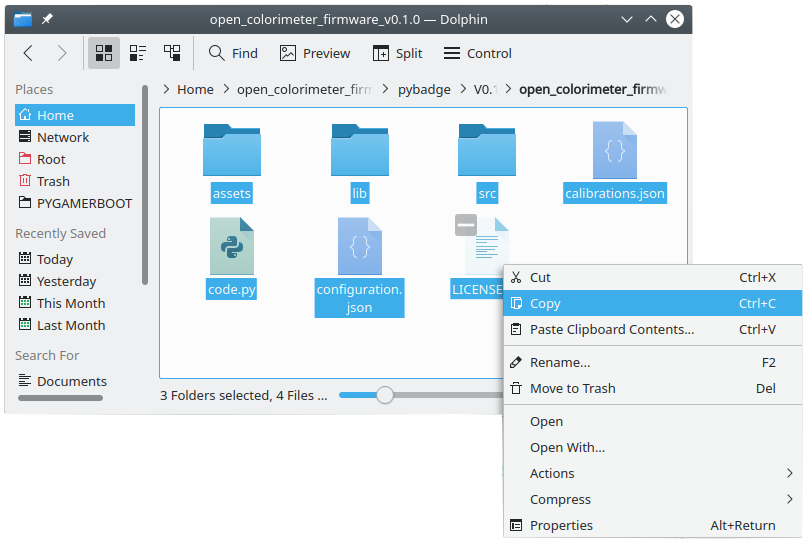Screen dimensions: 810x543
Task: Click the lib folder icon
Action: click(360, 150)
